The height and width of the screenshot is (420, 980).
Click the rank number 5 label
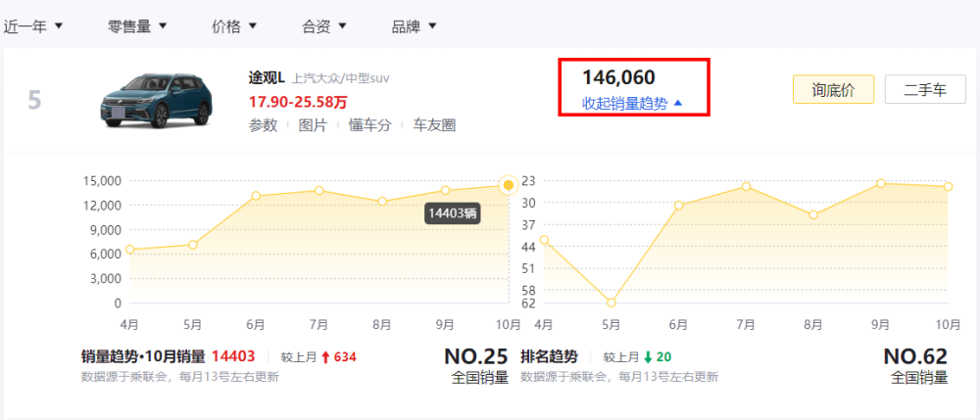pos(34,100)
